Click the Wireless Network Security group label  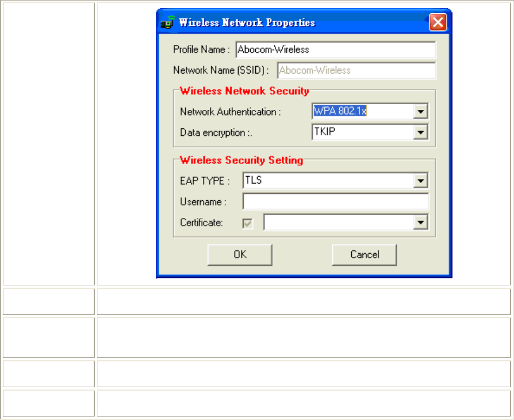[244, 91]
